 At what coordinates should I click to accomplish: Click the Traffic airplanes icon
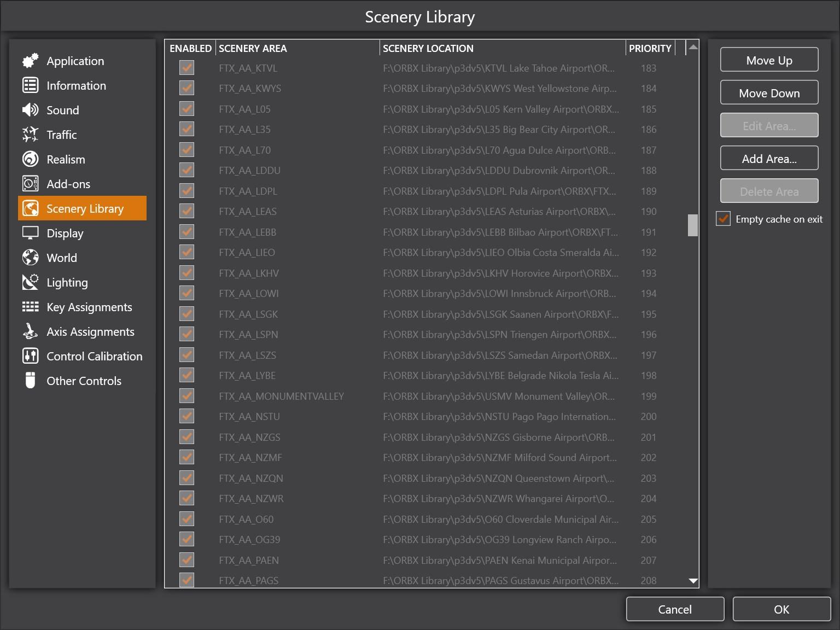pos(30,135)
